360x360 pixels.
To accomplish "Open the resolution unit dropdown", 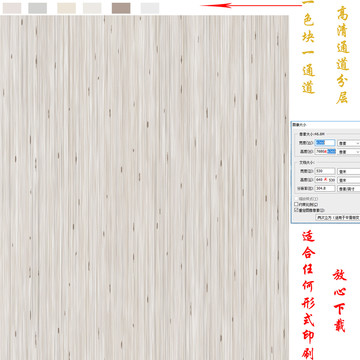I will pos(349,188).
